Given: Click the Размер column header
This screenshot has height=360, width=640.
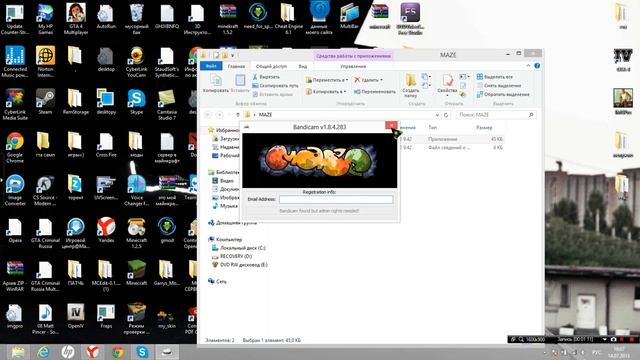Looking at the screenshot, I should click(484, 128).
